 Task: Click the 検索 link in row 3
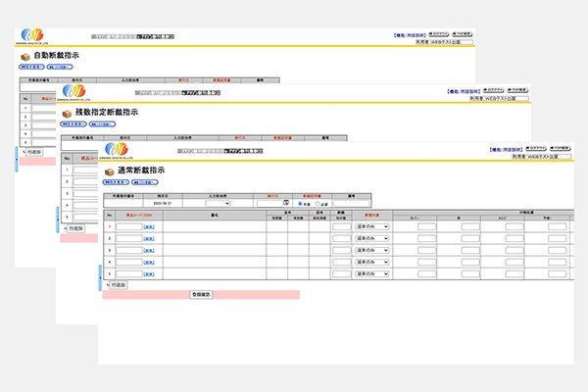pos(149,251)
